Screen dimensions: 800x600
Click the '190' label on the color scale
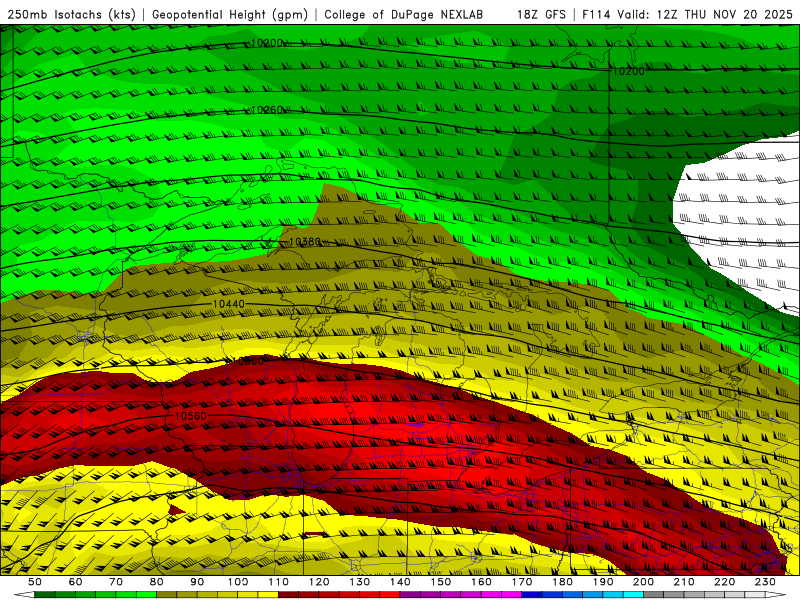pos(603,582)
